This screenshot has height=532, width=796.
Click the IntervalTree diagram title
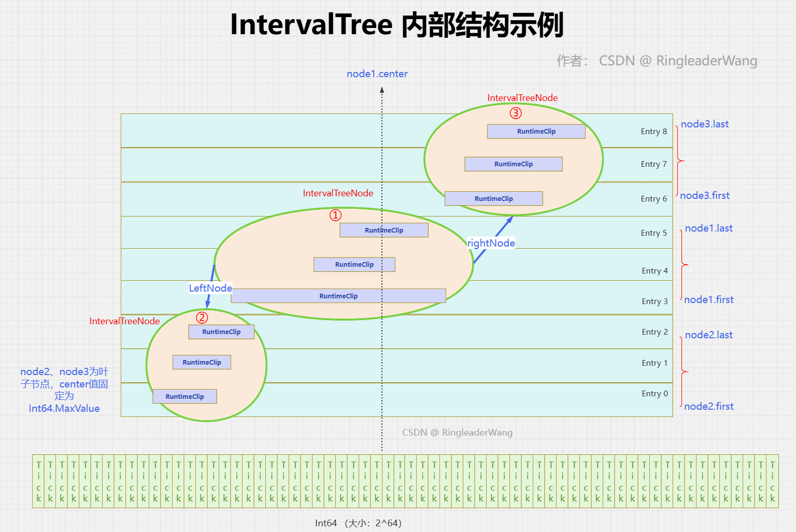[x=396, y=25]
